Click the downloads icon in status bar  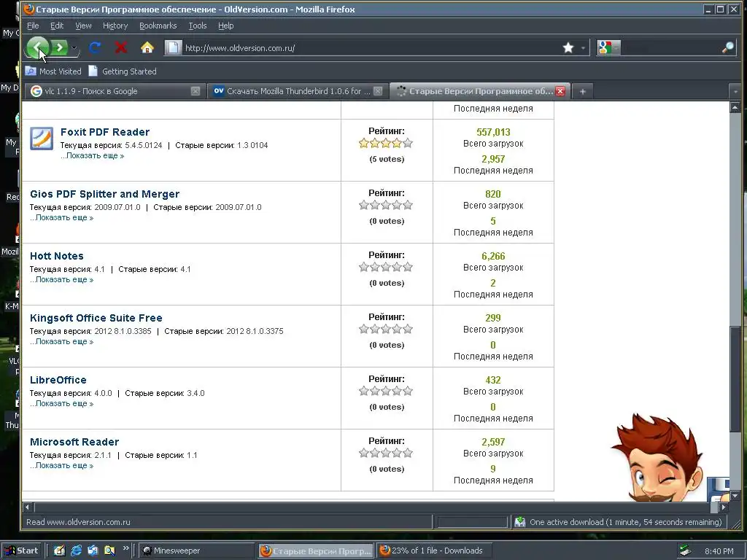coord(519,522)
